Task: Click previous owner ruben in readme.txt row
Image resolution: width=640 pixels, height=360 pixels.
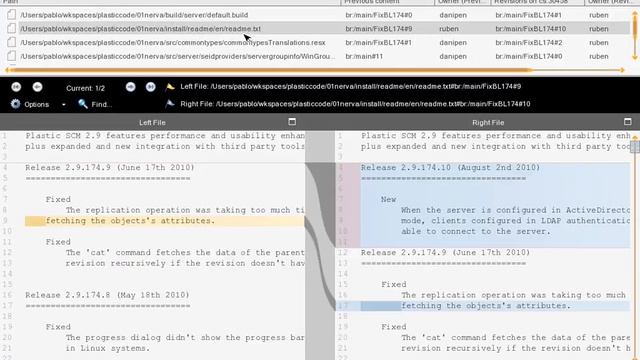Action: (x=449, y=29)
